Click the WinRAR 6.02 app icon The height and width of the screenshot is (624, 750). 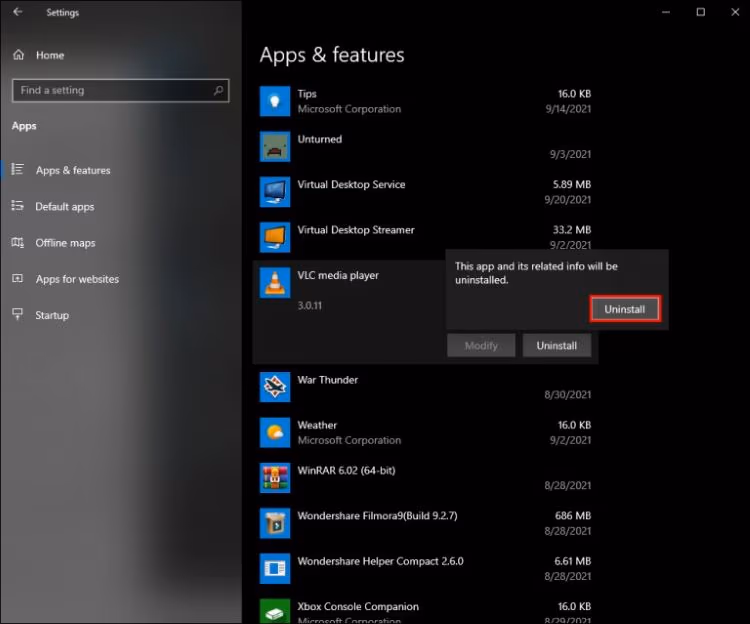[274, 478]
